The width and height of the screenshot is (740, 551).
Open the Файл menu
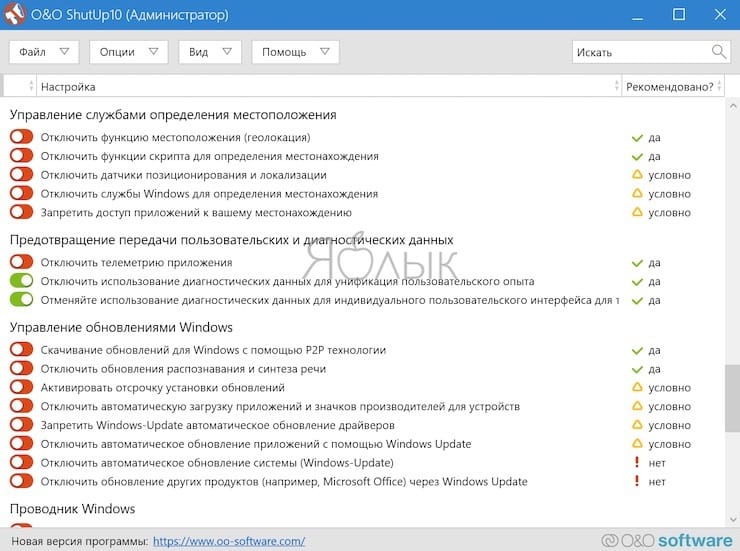pos(44,52)
